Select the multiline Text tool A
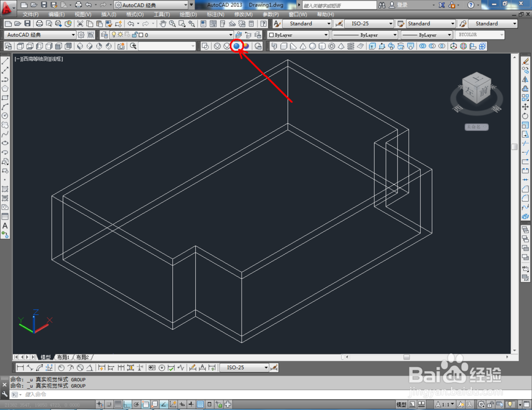This screenshot has height=410, width=532. point(5,225)
